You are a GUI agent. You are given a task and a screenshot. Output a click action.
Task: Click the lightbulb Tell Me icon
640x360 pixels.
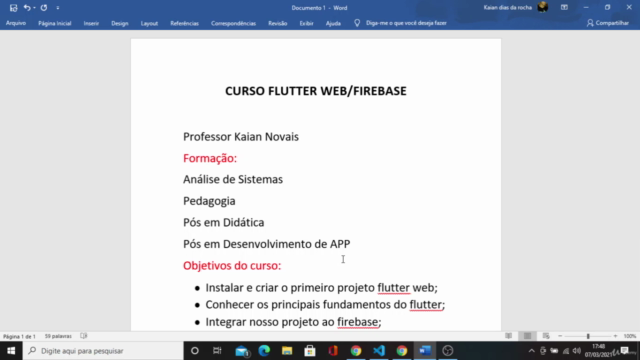pos(357,23)
